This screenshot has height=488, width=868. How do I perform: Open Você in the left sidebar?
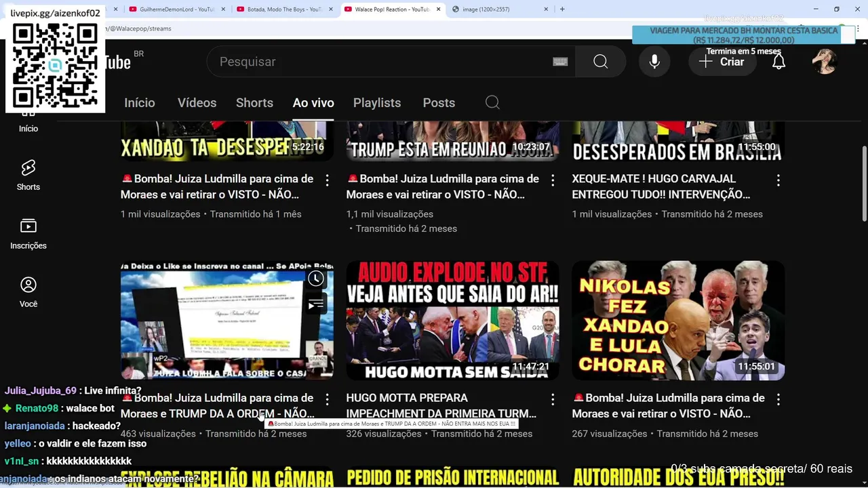point(28,293)
